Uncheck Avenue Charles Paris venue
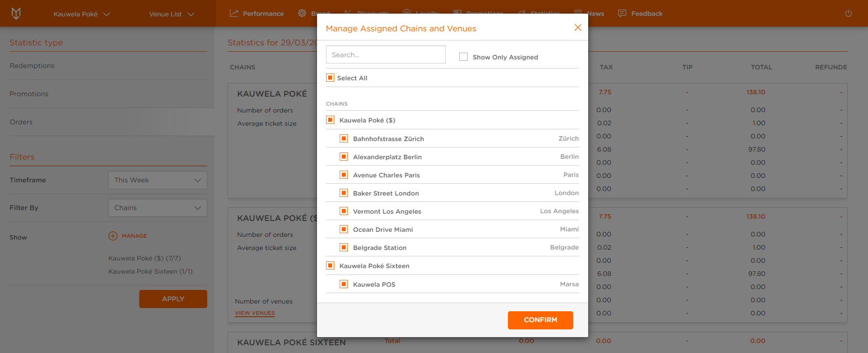868x353 pixels. coord(344,175)
